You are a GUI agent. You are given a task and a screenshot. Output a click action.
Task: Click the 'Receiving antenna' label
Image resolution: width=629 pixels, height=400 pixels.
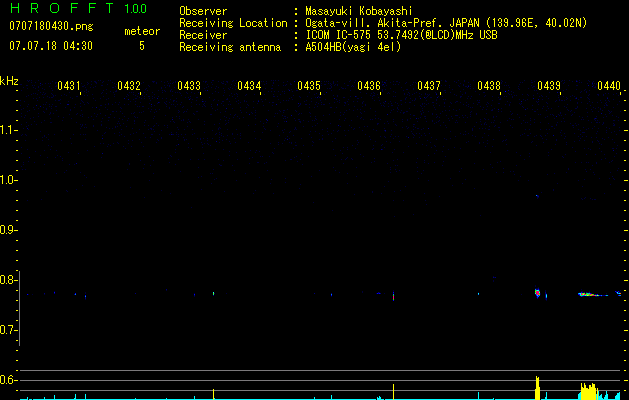click(230, 47)
